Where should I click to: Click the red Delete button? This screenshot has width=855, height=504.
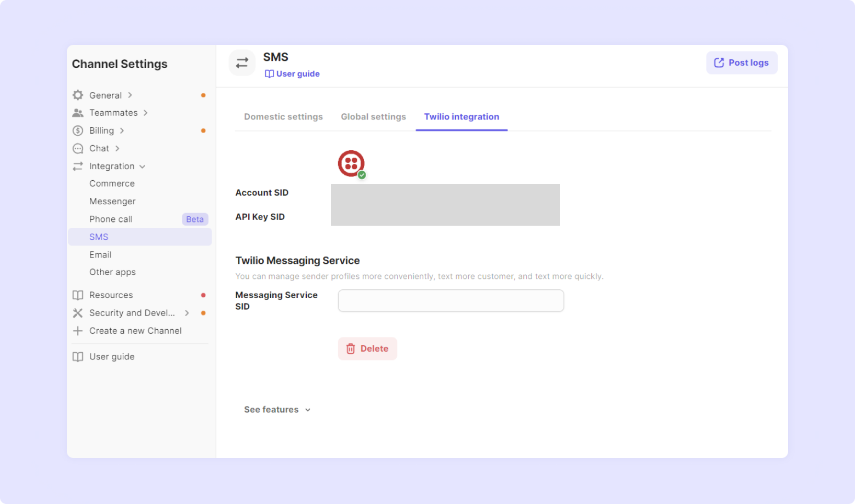367,349
